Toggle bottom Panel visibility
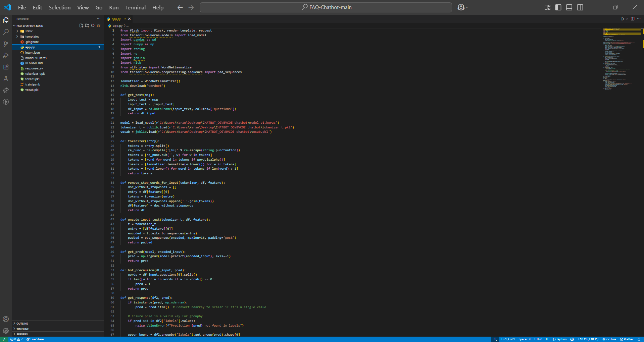Image resolution: width=644 pixels, height=342 pixels. pos(569,7)
